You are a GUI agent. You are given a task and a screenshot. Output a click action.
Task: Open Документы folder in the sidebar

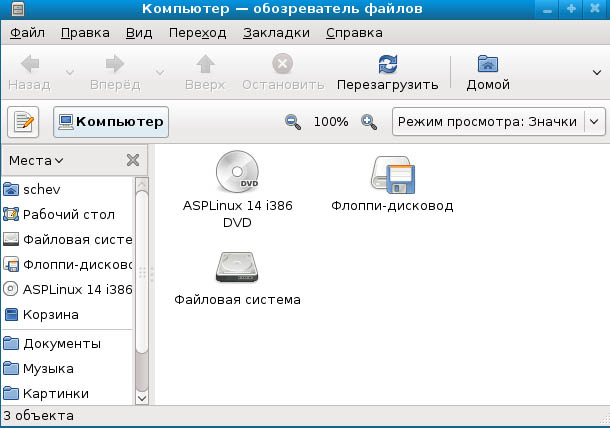pyautogui.click(x=67, y=344)
